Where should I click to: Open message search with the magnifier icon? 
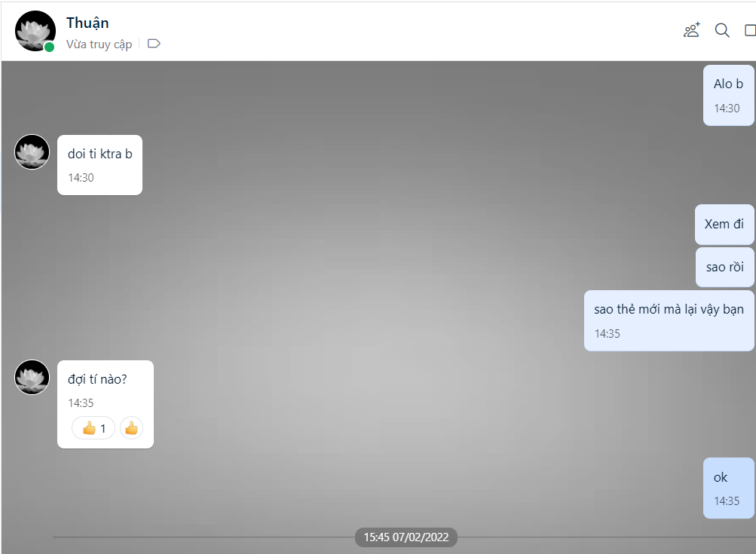(x=722, y=30)
